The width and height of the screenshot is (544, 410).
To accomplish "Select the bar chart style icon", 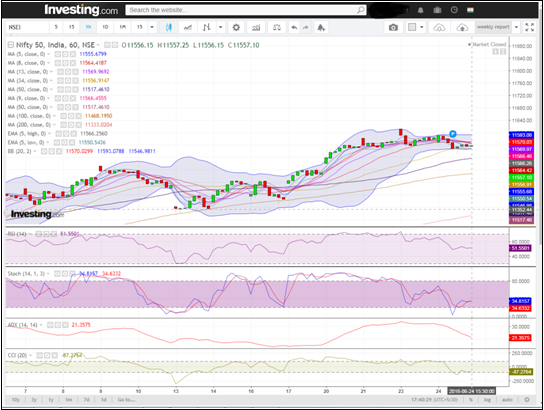I will click(207, 27).
